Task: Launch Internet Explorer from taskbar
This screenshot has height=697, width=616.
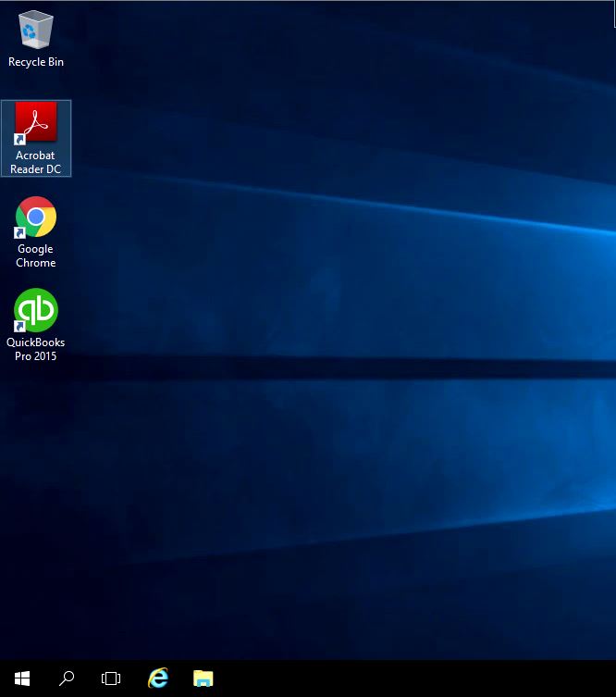Action: point(158,678)
